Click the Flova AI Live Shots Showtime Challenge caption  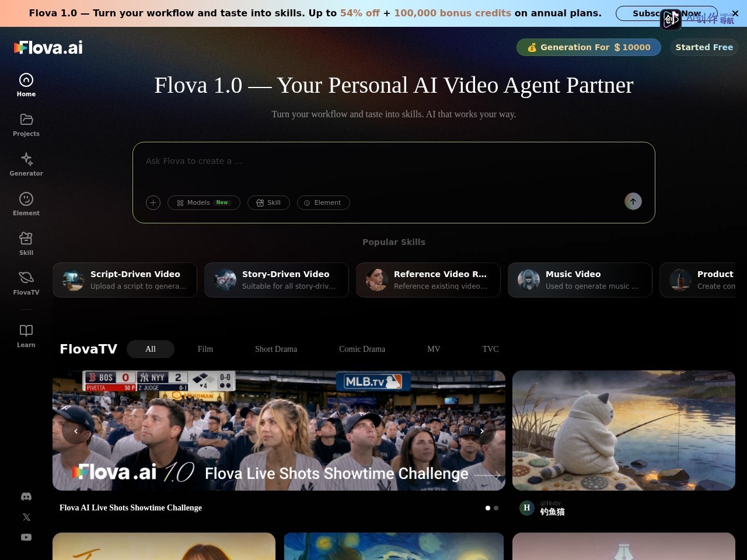pos(131,508)
